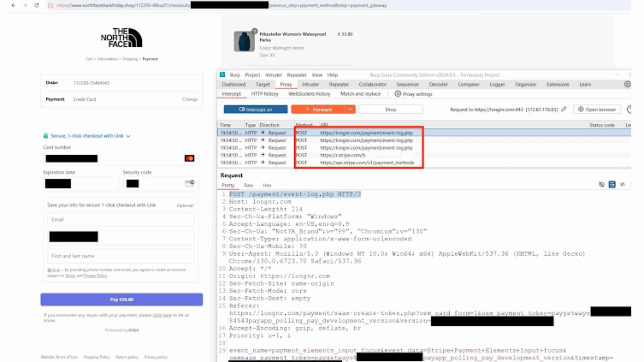Click the Email input field
This screenshot has height=362, width=644.
tap(120, 220)
